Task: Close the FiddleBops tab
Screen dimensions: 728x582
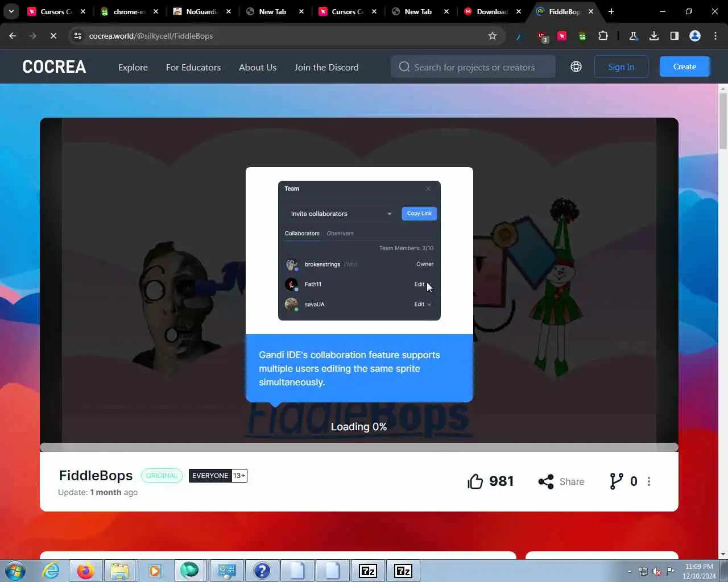Action: tap(591, 11)
